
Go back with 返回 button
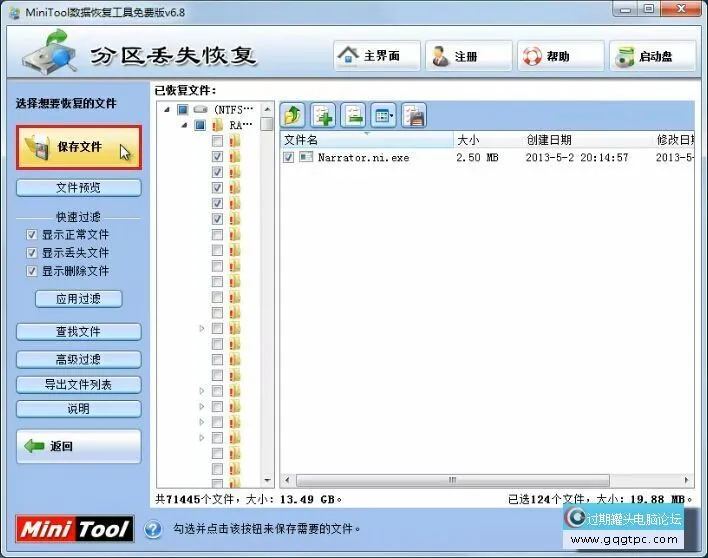coord(79,446)
